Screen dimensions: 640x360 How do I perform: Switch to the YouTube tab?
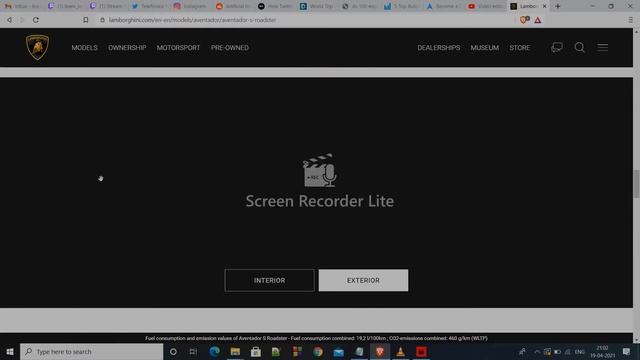tap(486, 6)
